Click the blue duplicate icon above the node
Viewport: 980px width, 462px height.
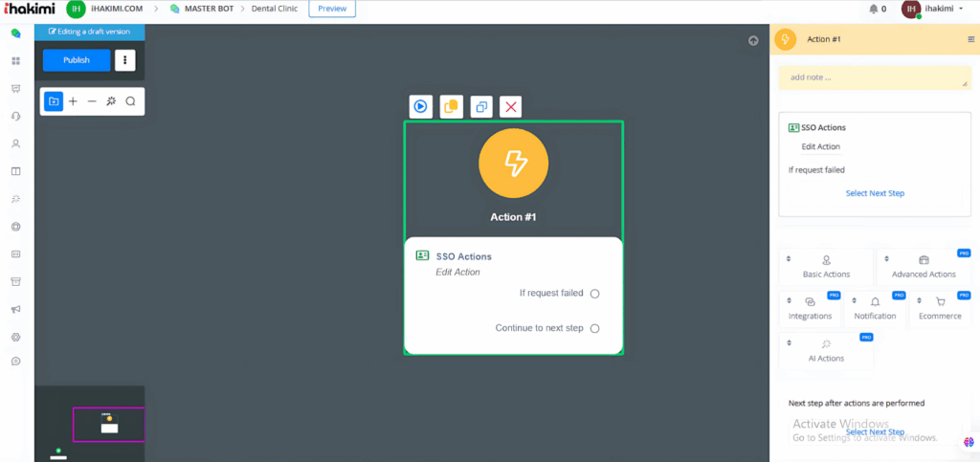[x=481, y=107]
